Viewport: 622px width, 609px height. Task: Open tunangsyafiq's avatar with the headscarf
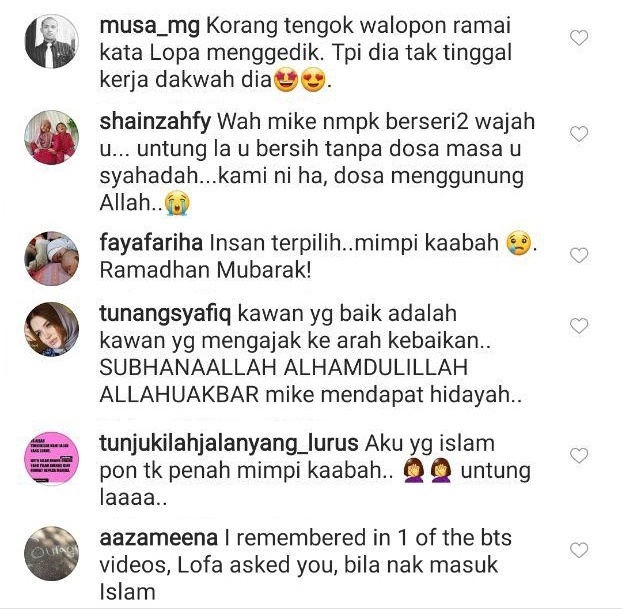pos(52,329)
